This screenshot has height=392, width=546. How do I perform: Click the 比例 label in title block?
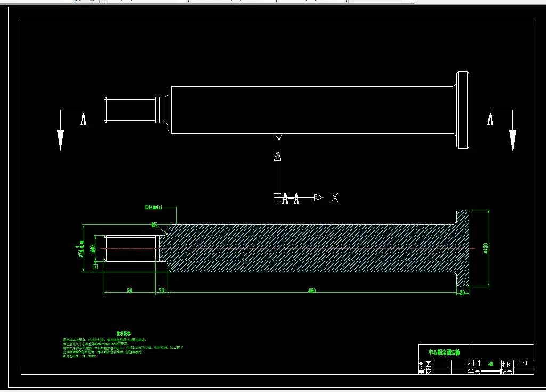[x=507, y=364]
